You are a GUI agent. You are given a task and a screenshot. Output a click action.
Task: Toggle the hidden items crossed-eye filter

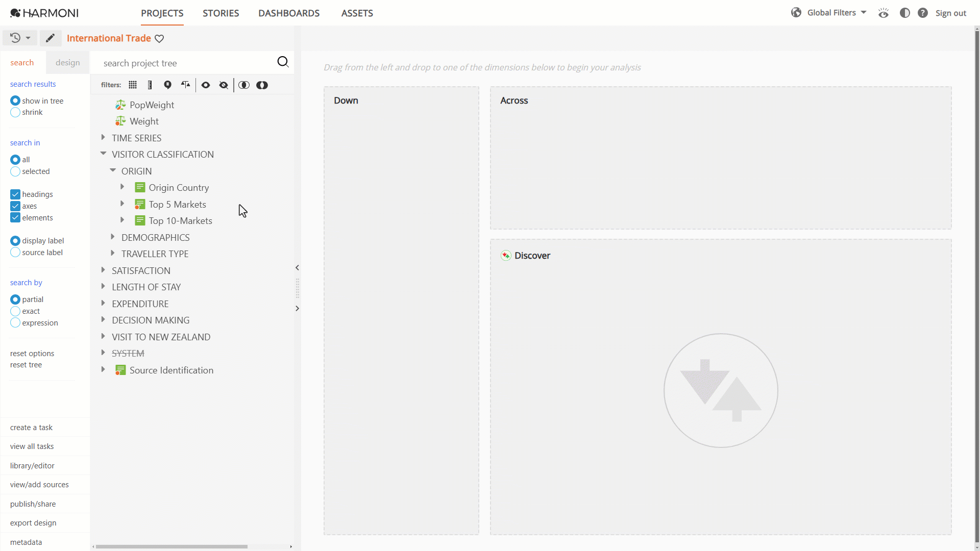(224, 85)
